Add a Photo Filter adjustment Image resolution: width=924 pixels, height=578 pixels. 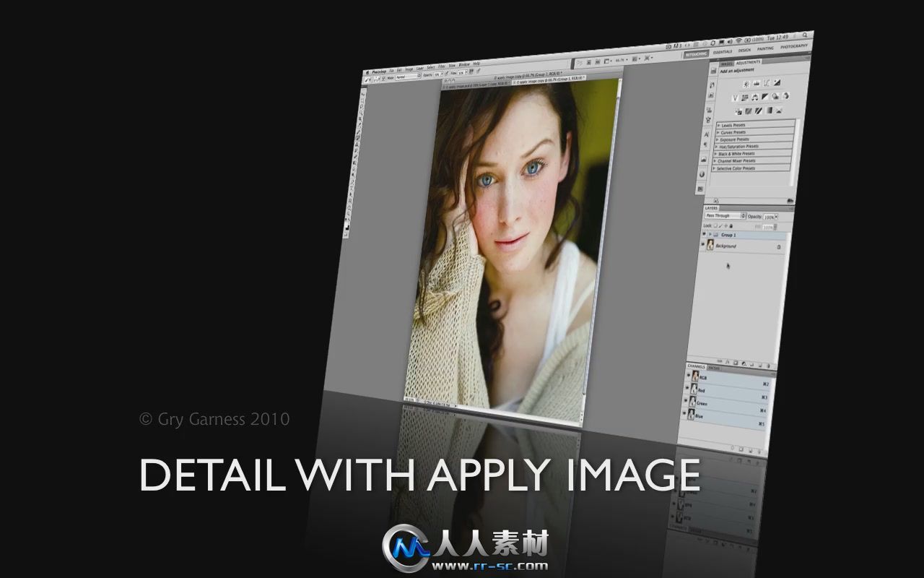[775, 96]
